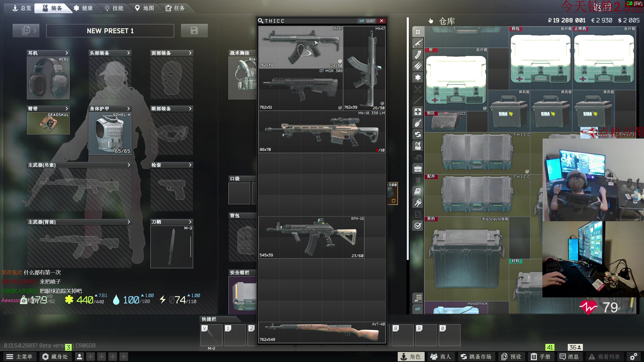Expand the 身体护甲 slot chevron
Screen dimensions: 644x362
(129, 109)
